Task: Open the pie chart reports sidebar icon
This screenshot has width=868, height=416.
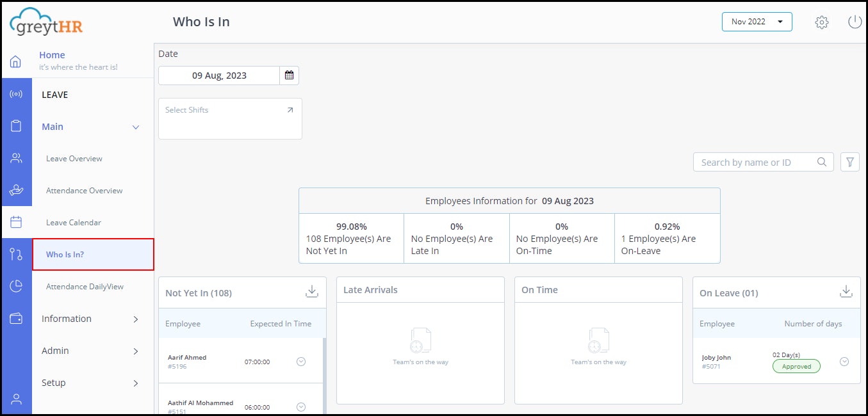Action: (x=16, y=286)
